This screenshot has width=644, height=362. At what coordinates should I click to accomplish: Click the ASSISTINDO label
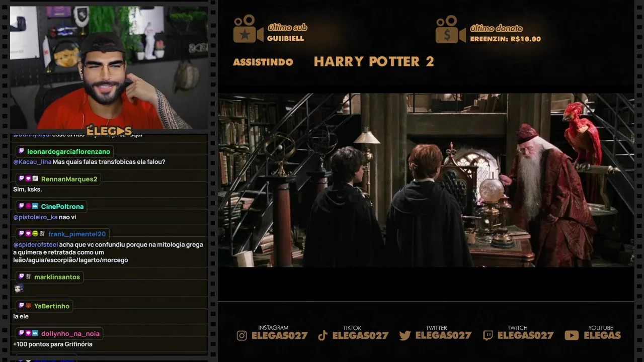click(x=263, y=62)
